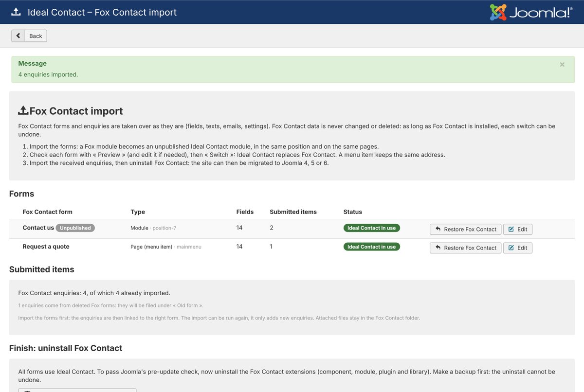The image size is (584, 392).
Task: Click the 'Page (menu item) · mainmenu' type cell
Action: (165, 247)
